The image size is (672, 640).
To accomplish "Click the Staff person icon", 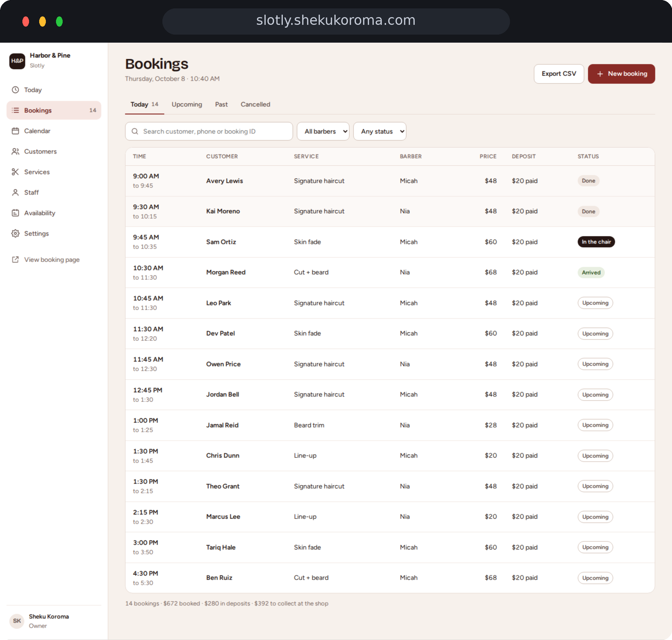I will click(15, 192).
